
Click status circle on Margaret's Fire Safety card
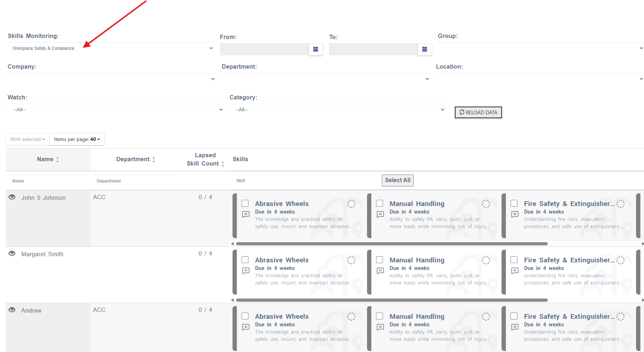click(620, 260)
